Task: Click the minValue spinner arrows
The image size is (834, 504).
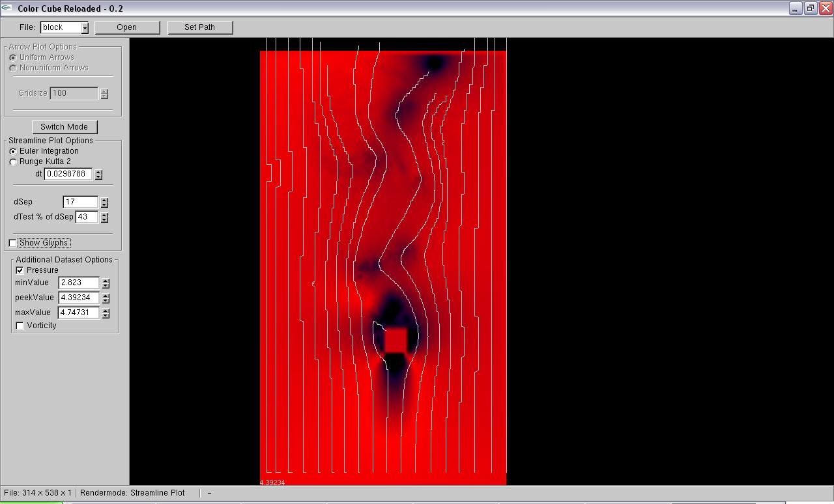Action: (106, 283)
